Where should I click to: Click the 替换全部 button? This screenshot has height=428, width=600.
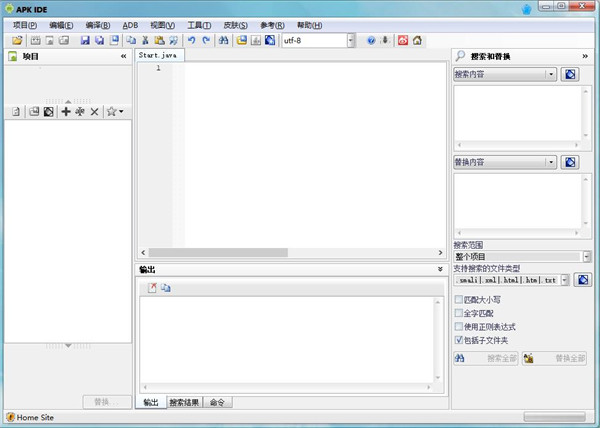click(554, 358)
